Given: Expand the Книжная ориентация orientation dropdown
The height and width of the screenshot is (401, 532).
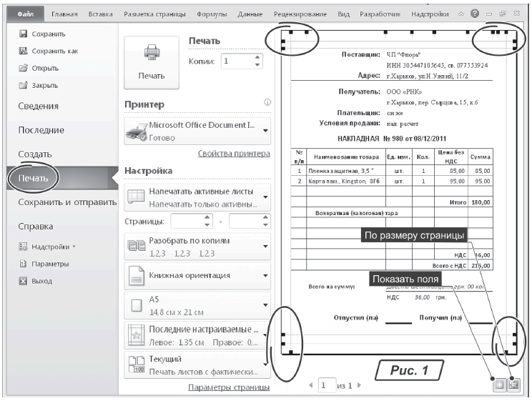Looking at the screenshot, I should [198, 275].
